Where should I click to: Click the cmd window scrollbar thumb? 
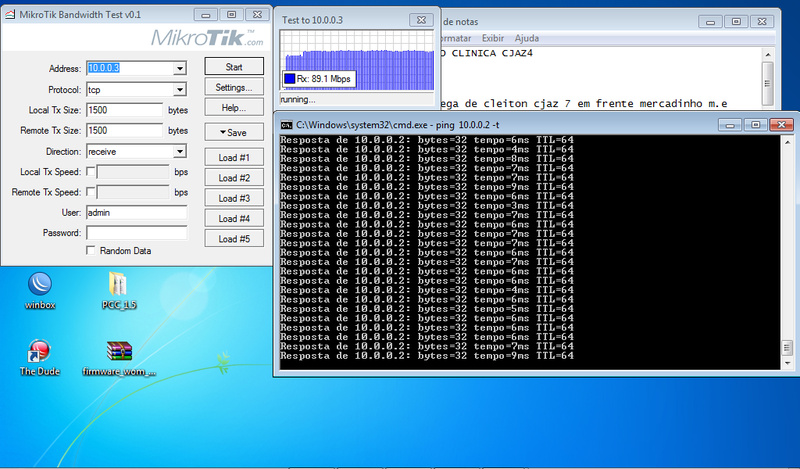[x=787, y=348]
